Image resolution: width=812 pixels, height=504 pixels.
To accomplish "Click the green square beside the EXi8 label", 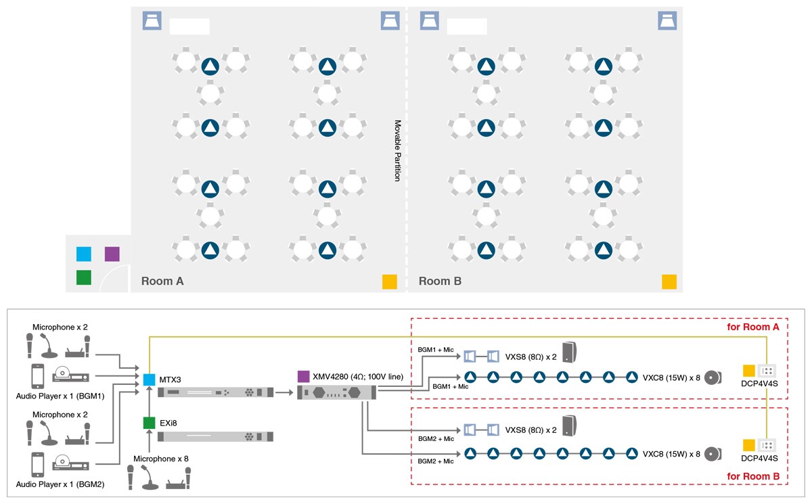I will click(149, 423).
